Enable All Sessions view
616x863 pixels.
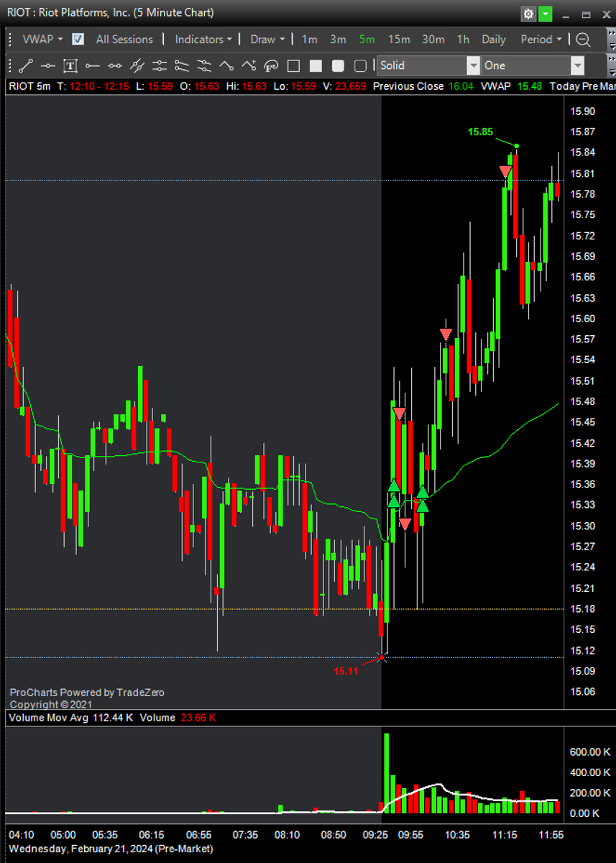tap(124, 40)
